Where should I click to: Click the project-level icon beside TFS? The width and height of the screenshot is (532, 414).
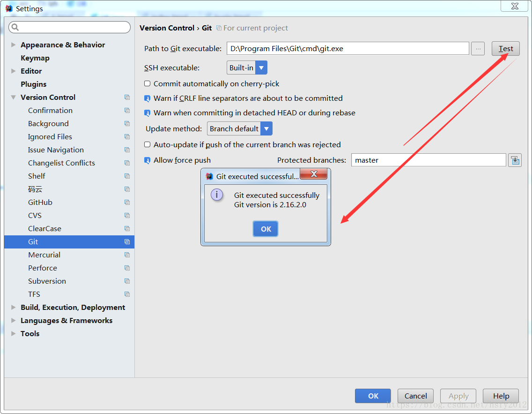pos(127,294)
